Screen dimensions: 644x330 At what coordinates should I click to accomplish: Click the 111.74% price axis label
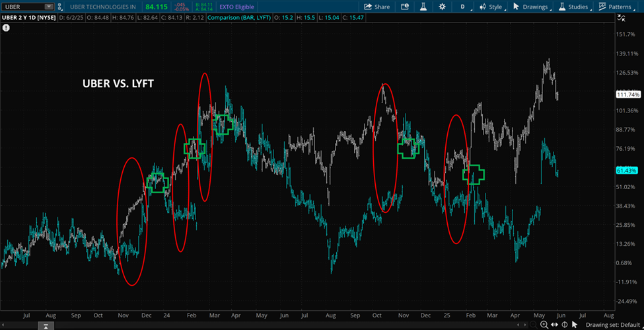(x=627, y=95)
